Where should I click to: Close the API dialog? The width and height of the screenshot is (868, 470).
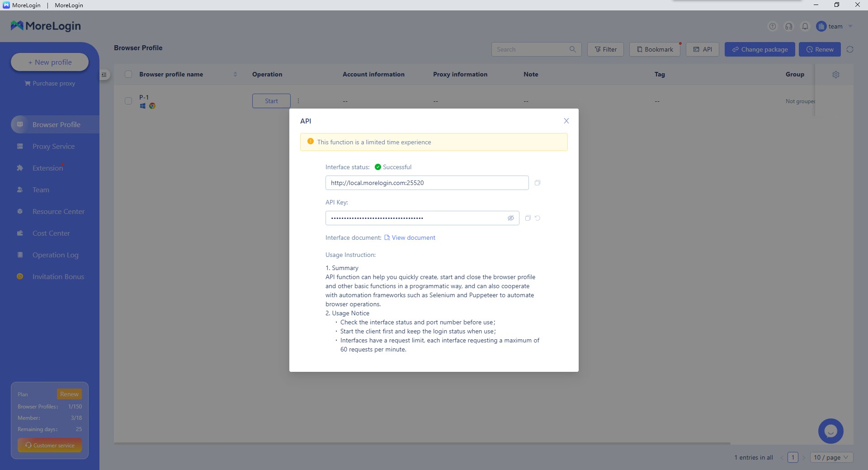pyautogui.click(x=566, y=121)
